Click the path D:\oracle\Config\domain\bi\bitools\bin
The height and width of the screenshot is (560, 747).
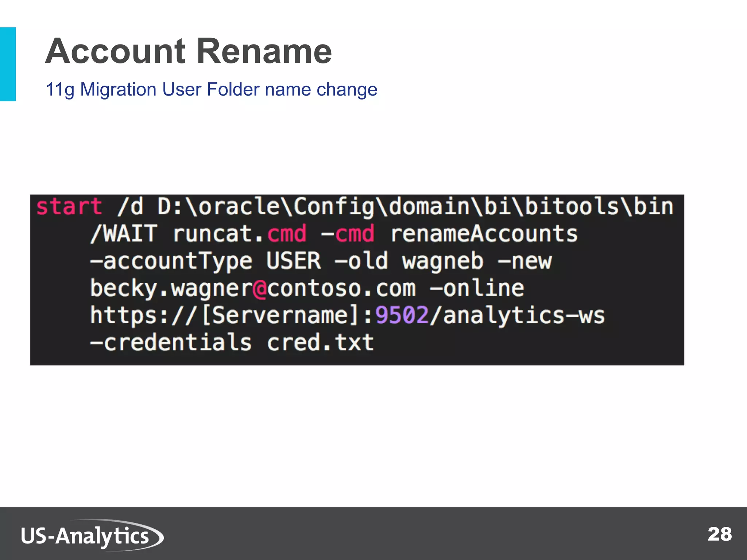coord(415,207)
